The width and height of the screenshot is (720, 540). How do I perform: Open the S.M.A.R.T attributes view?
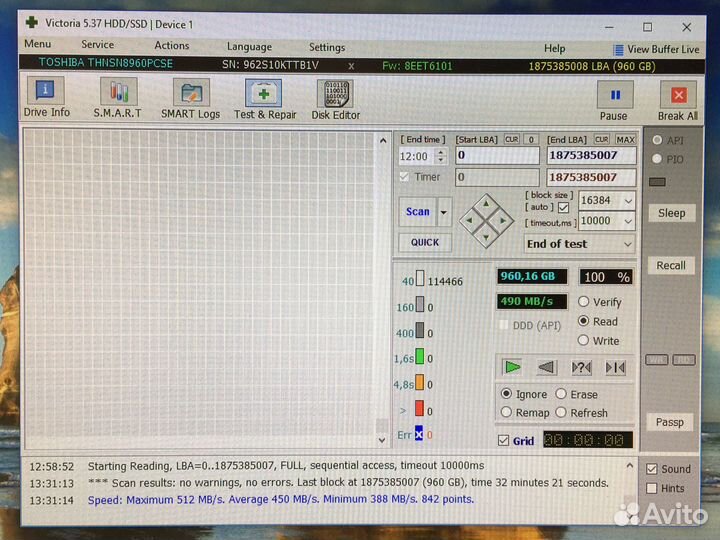pyautogui.click(x=119, y=99)
